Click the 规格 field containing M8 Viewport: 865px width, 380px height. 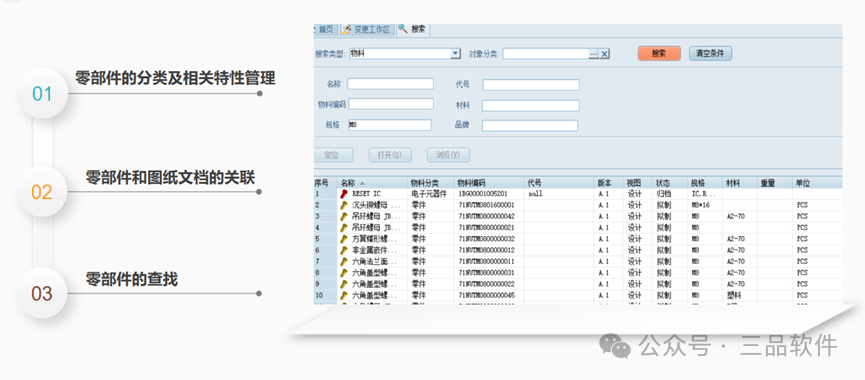point(389,125)
